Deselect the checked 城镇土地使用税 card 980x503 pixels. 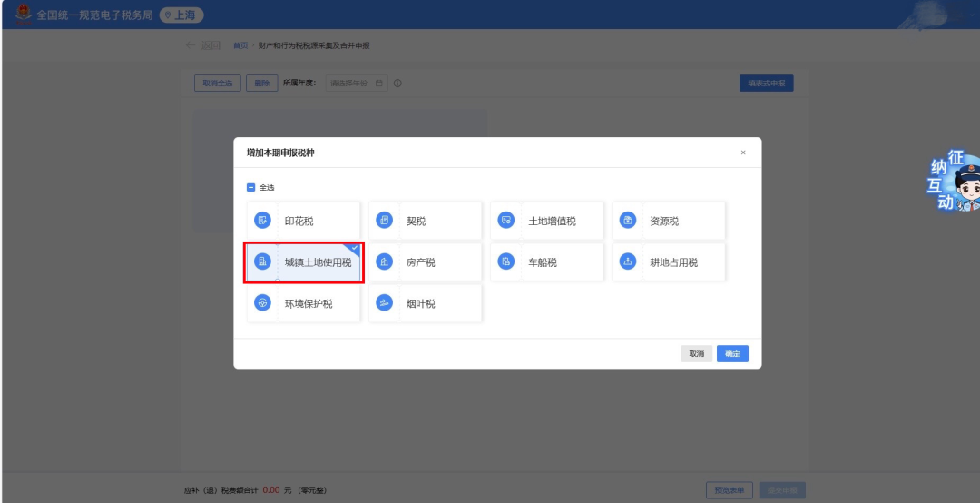click(305, 262)
